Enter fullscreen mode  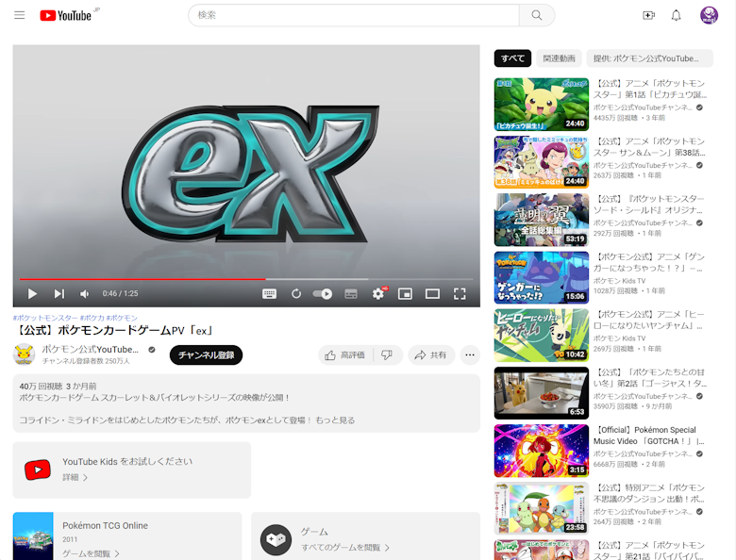(x=460, y=294)
